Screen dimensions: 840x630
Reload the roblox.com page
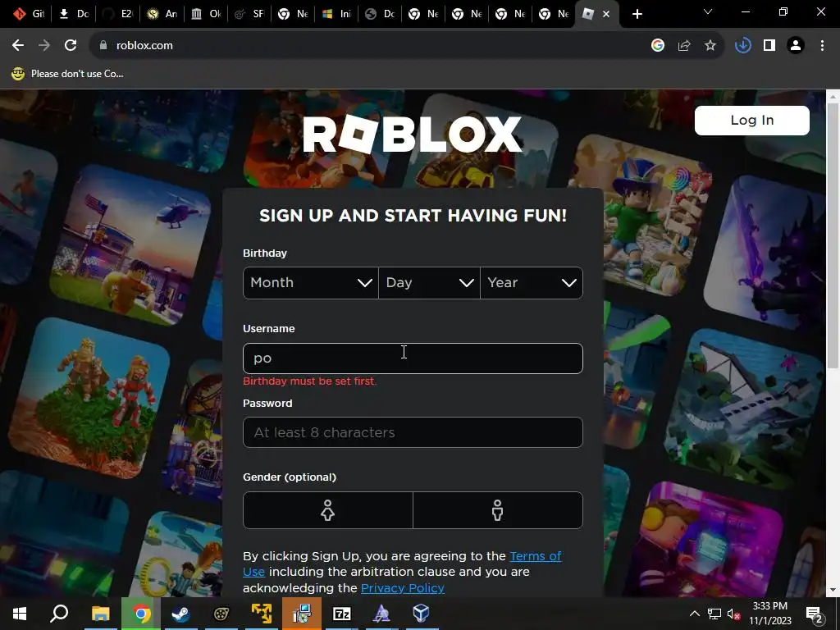71,46
